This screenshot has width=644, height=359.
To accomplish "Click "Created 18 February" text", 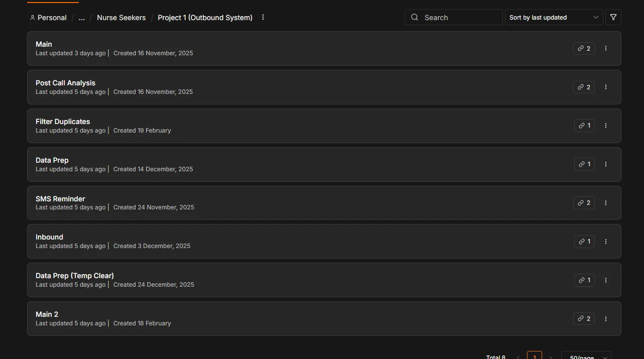I will click(x=142, y=323).
